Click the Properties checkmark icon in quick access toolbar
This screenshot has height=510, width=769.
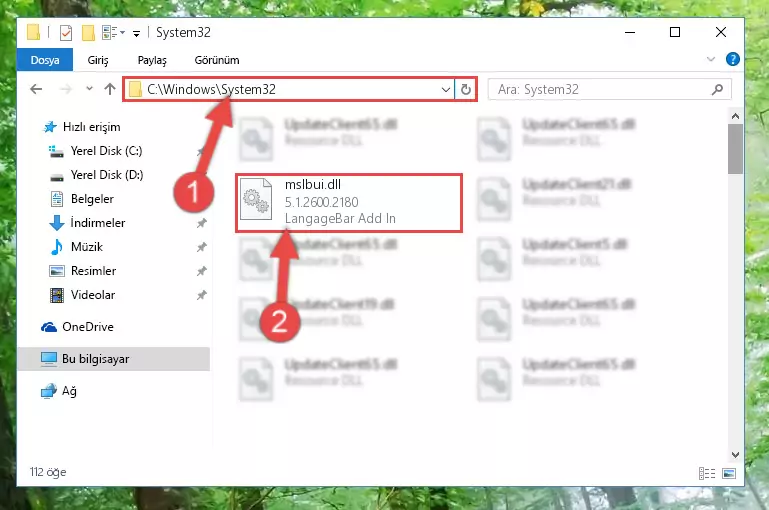66,33
